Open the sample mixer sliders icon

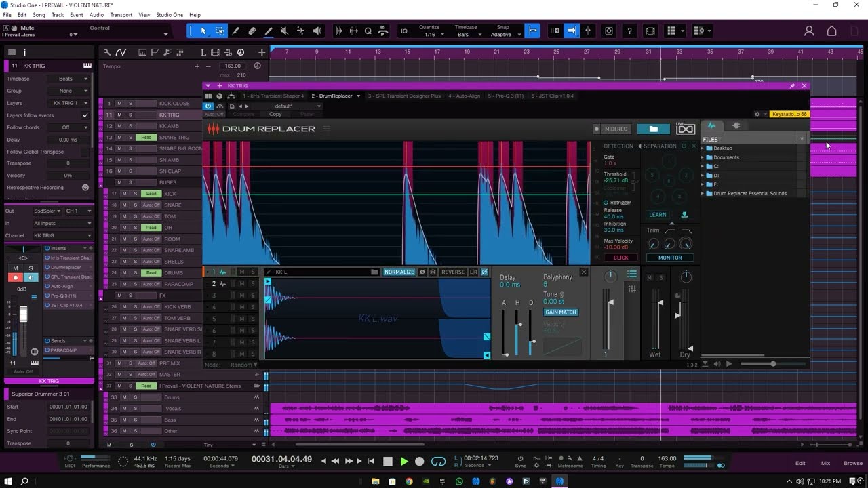click(632, 289)
